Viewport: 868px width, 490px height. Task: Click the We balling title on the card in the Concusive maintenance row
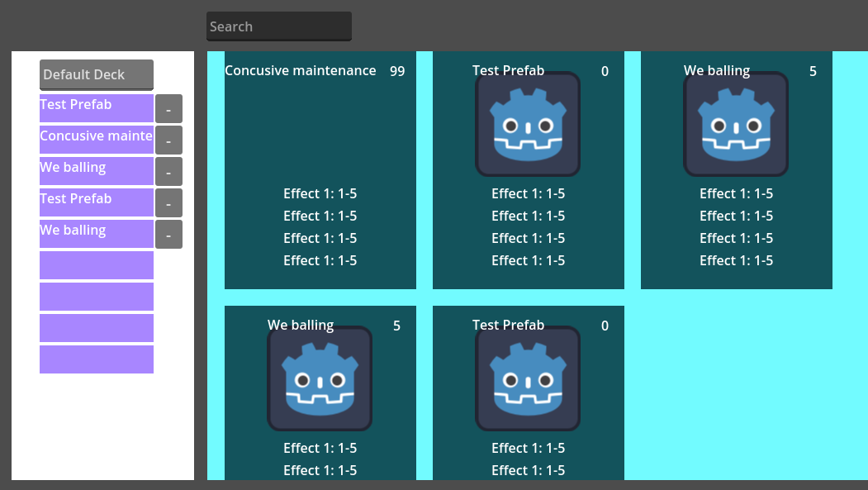click(x=717, y=71)
